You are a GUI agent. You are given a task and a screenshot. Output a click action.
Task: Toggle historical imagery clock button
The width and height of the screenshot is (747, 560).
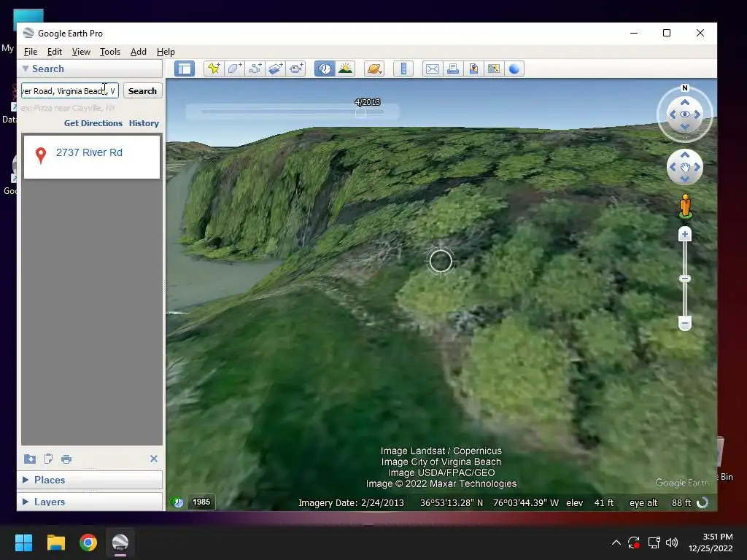(325, 69)
